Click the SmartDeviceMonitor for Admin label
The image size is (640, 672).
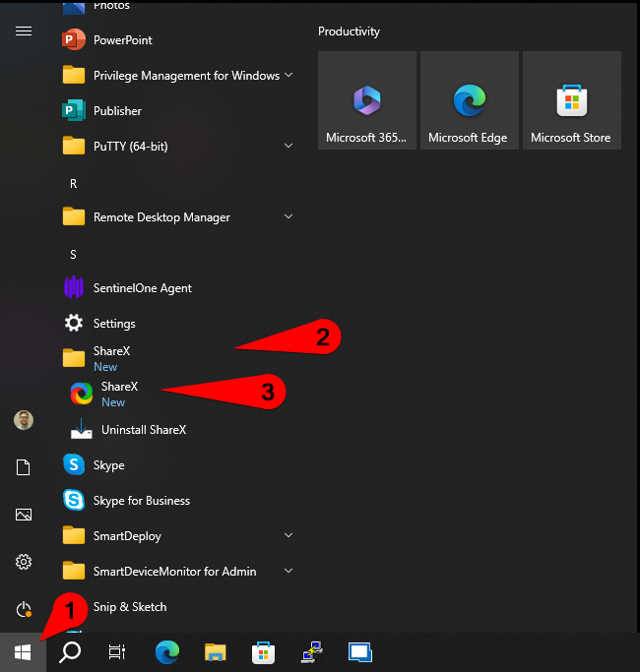(174, 572)
